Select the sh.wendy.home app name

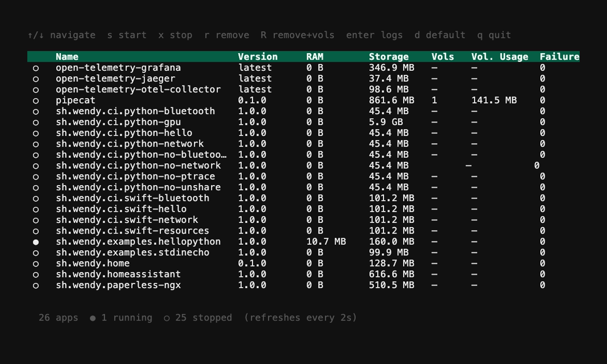coord(93,263)
